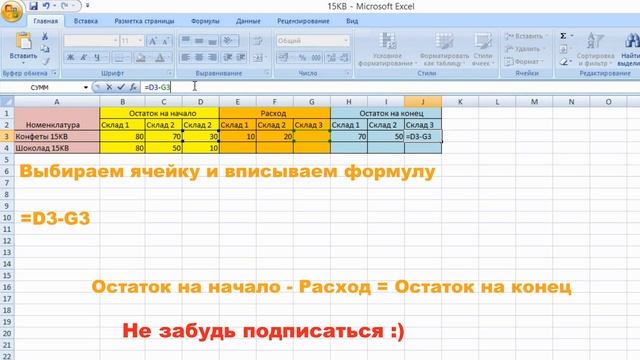Click the AutoSum sigma icon

tap(563, 36)
